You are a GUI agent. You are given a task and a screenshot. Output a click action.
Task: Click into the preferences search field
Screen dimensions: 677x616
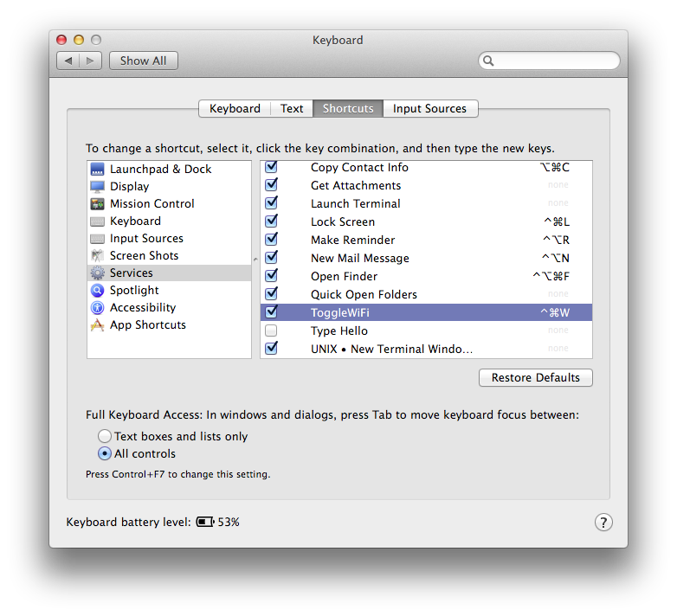click(x=549, y=61)
